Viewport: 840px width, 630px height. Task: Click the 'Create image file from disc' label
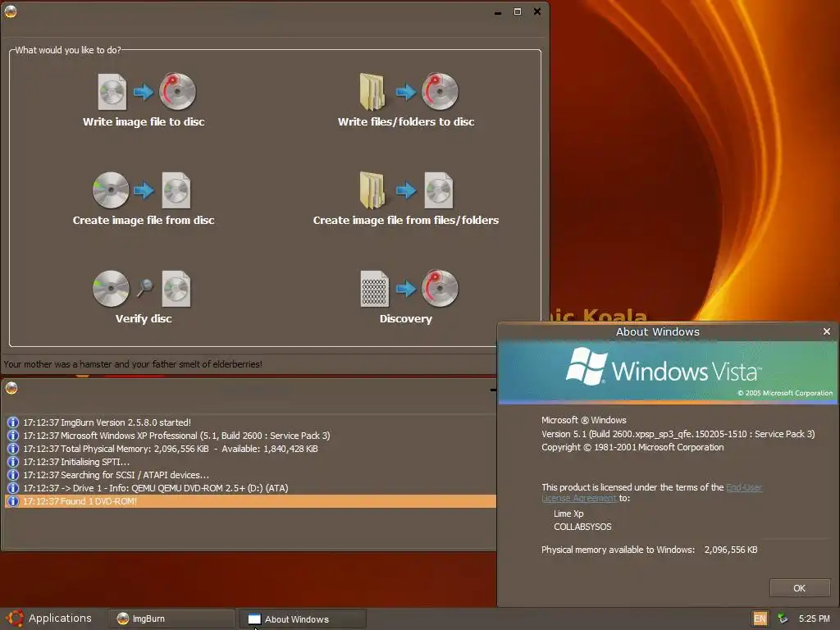point(144,220)
